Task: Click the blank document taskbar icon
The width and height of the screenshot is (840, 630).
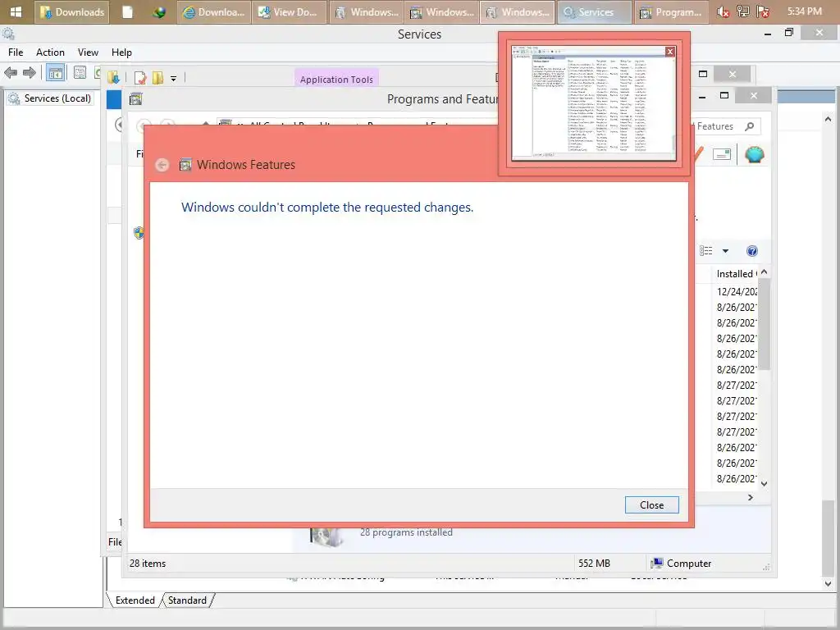Action: 127,11
